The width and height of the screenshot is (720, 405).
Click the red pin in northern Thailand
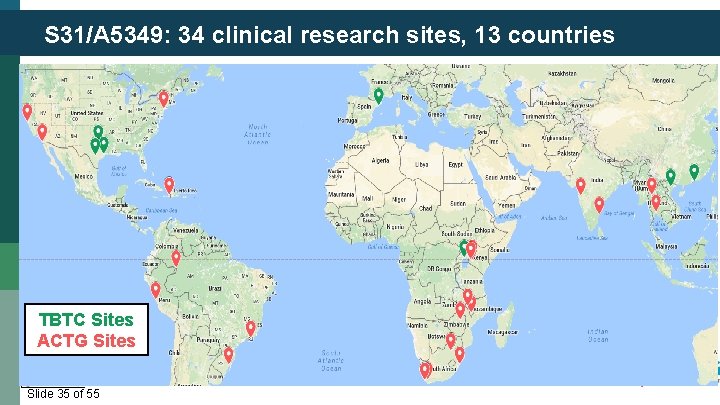pos(652,186)
